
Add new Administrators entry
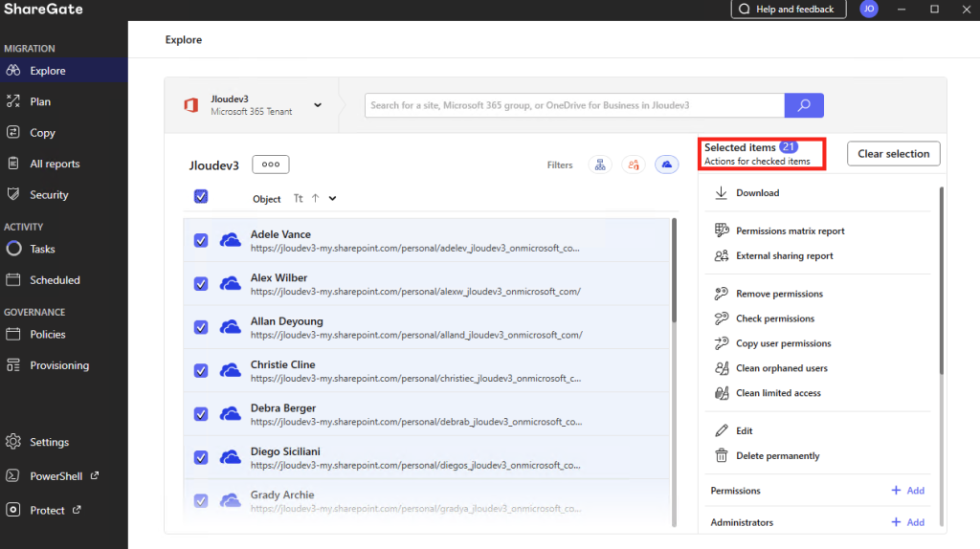coord(907,522)
